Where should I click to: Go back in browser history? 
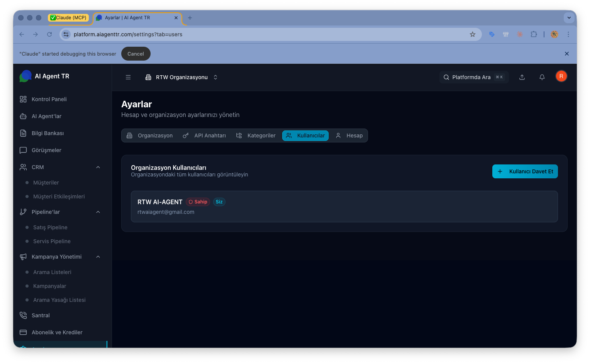tap(22, 34)
